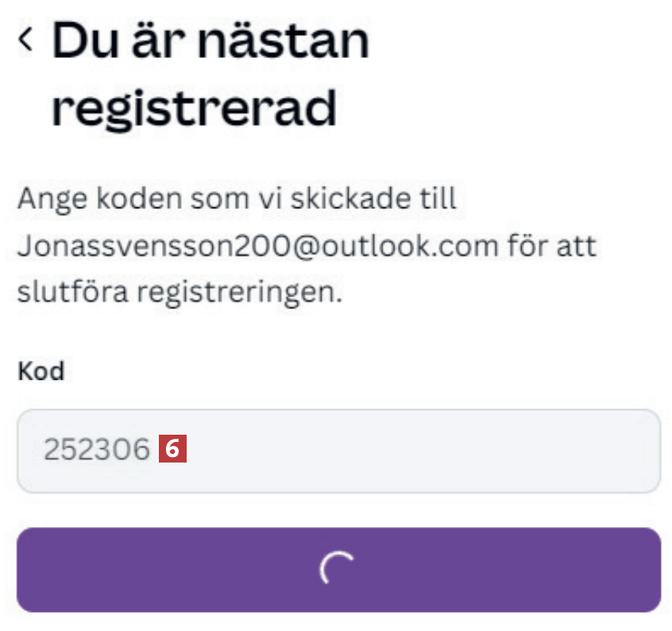Click the "Ange koden som vi skickade till" text
This screenshot has width=672, height=631.
point(237,199)
